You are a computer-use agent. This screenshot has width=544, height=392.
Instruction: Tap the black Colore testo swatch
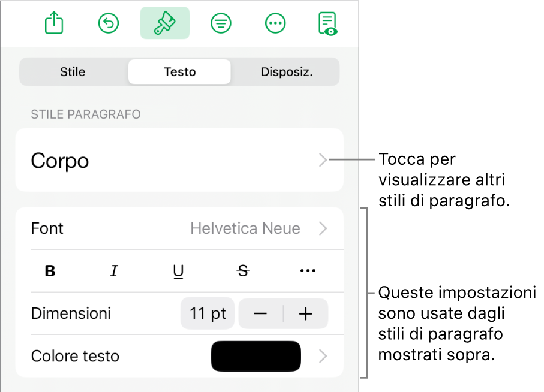(256, 356)
